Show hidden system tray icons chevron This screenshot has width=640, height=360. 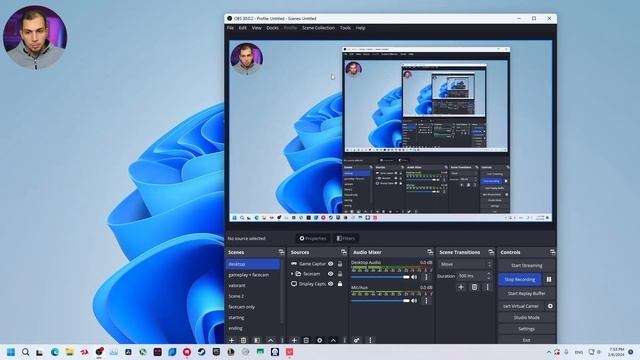click(x=549, y=352)
